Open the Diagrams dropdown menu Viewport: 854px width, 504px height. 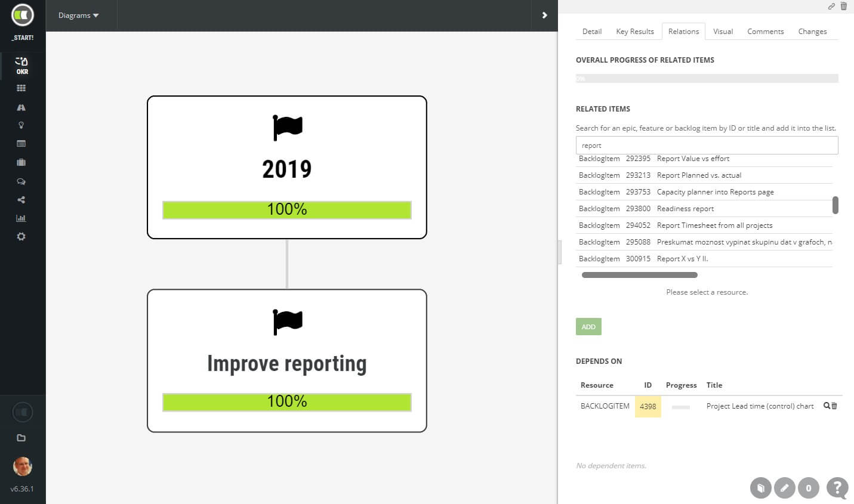tap(79, 16)
